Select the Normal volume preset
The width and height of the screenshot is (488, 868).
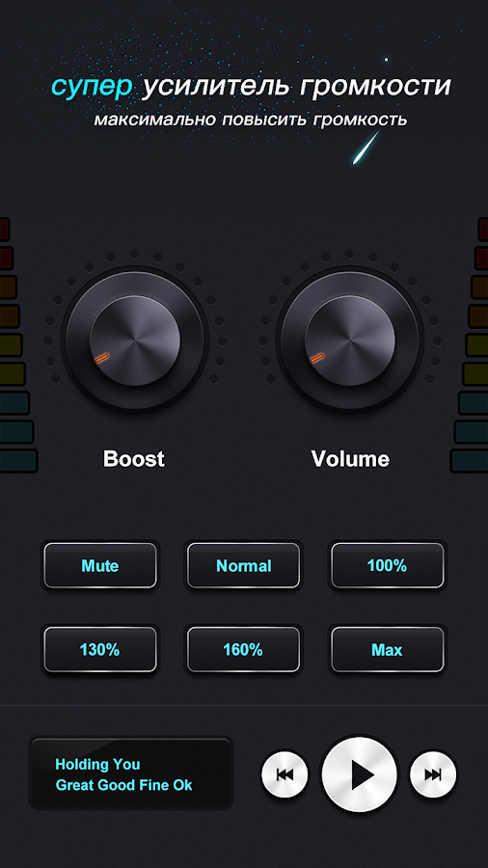(243, 566)
